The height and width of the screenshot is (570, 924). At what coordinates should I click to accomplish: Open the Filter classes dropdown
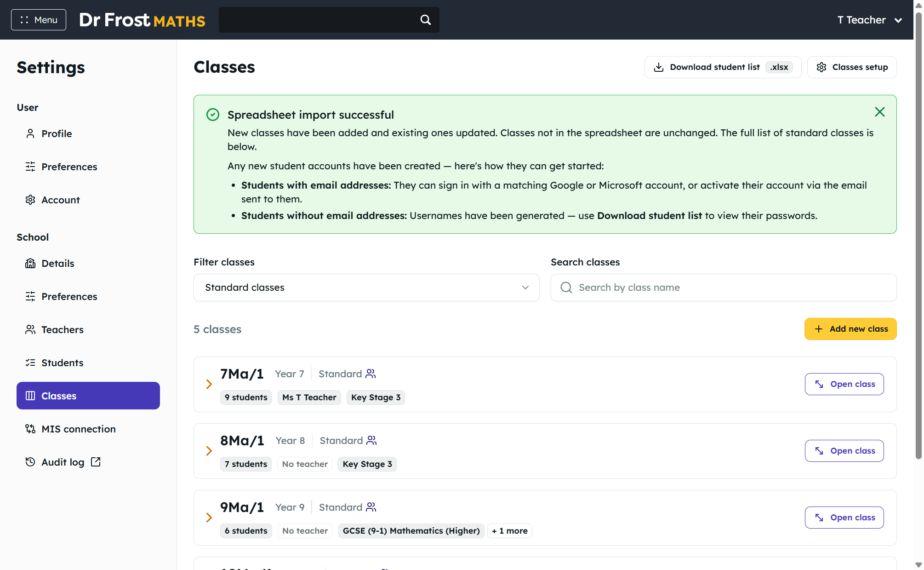coord(366,288)
